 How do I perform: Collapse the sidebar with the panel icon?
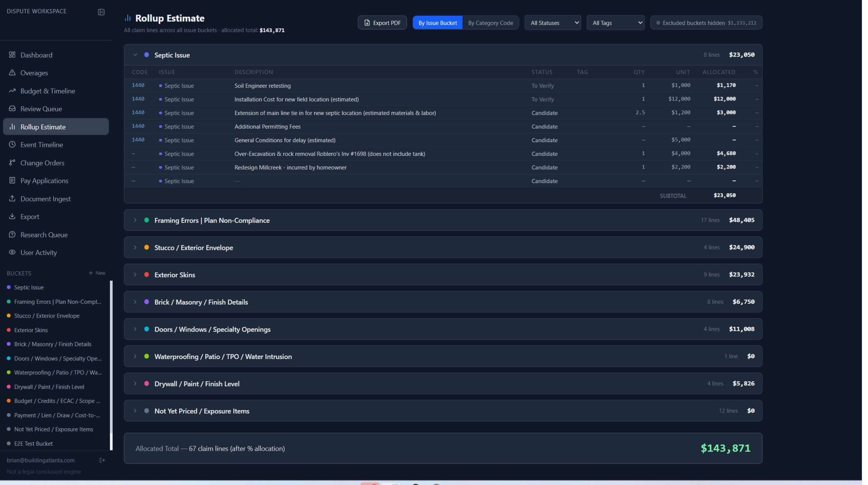point(101,12)
